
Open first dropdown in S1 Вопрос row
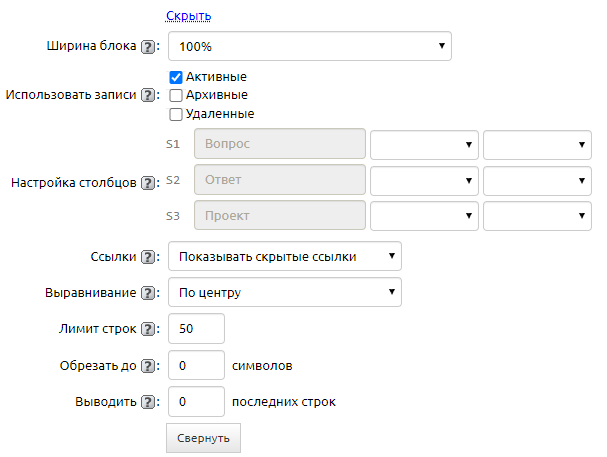[x=424, y=144]
